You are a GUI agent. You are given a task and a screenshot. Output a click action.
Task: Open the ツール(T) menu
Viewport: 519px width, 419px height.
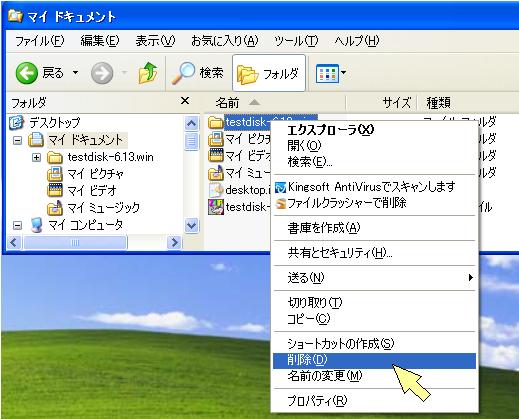[296, 41]
